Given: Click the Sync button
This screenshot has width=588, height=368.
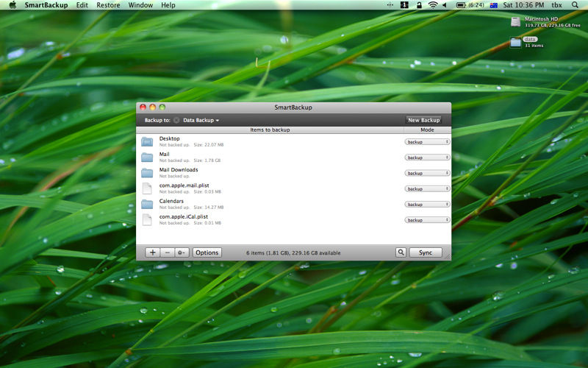Looking at the screenshot, I should point(426,252).
